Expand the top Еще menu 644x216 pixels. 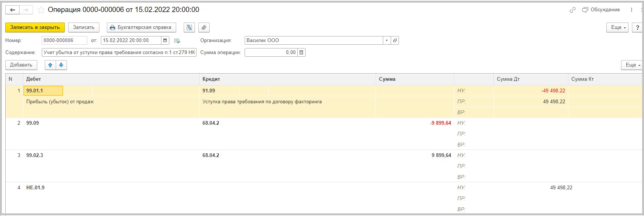point(617,27)
